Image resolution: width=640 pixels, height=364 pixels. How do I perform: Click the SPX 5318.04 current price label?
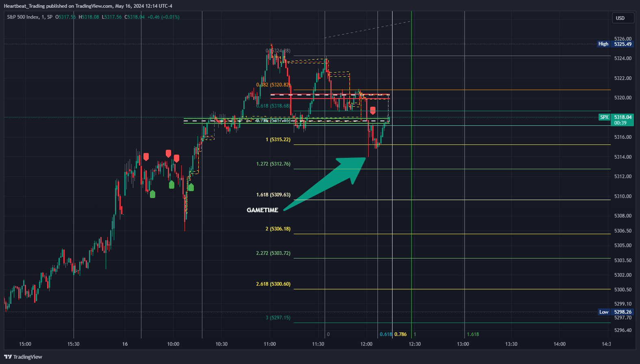[616, 120]
